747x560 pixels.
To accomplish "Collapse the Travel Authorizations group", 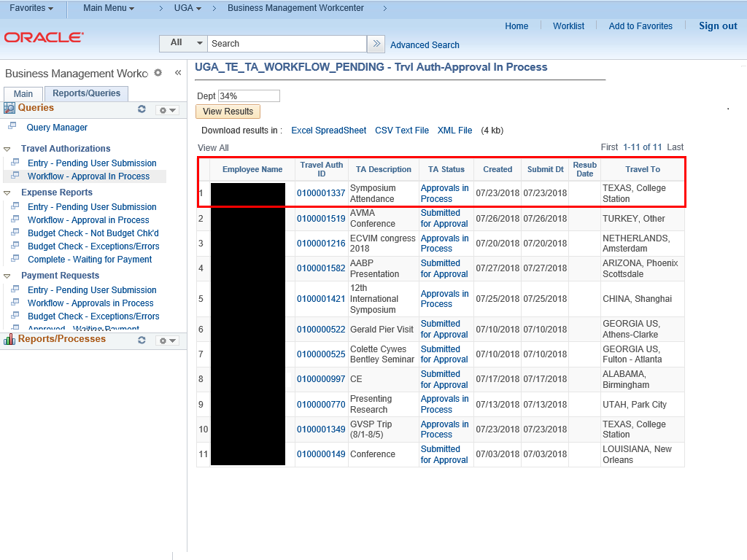I will tap(7, 149).
